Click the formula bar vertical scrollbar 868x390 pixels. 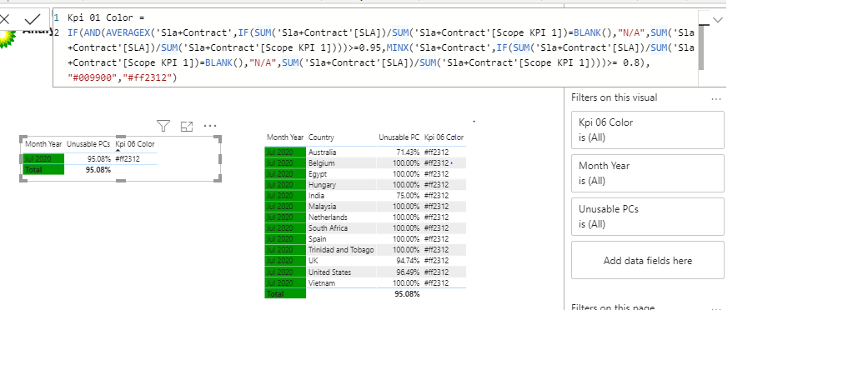click(701, 47)
